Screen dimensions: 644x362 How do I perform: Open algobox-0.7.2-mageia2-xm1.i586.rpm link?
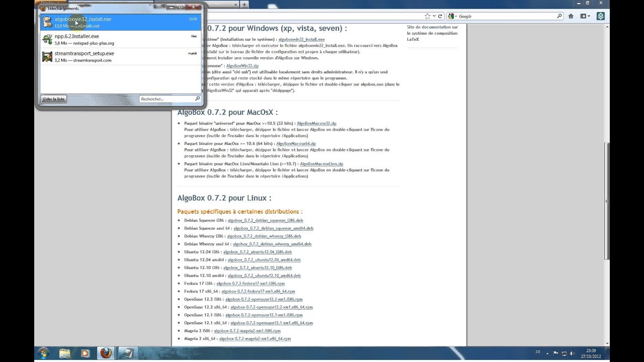point(247,331)
